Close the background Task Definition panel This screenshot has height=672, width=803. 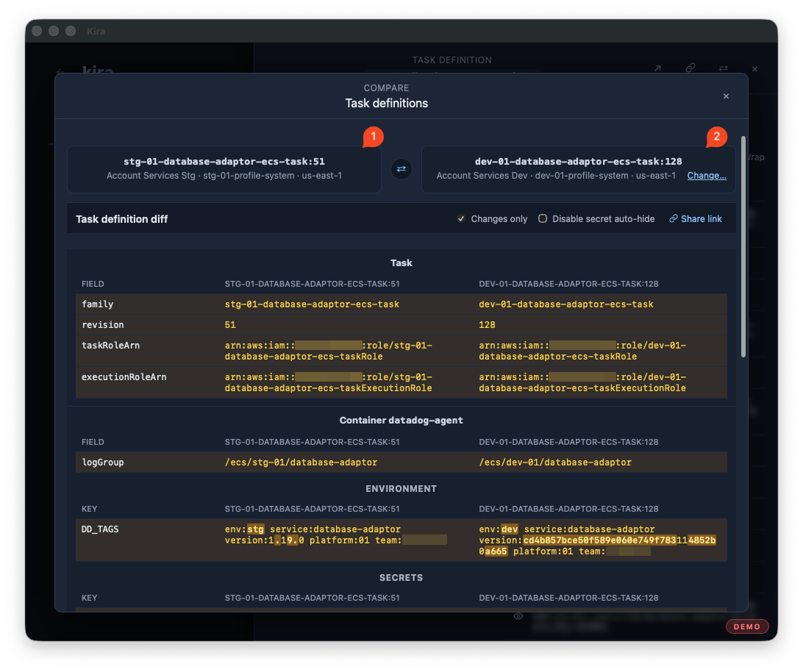(754, 68)
